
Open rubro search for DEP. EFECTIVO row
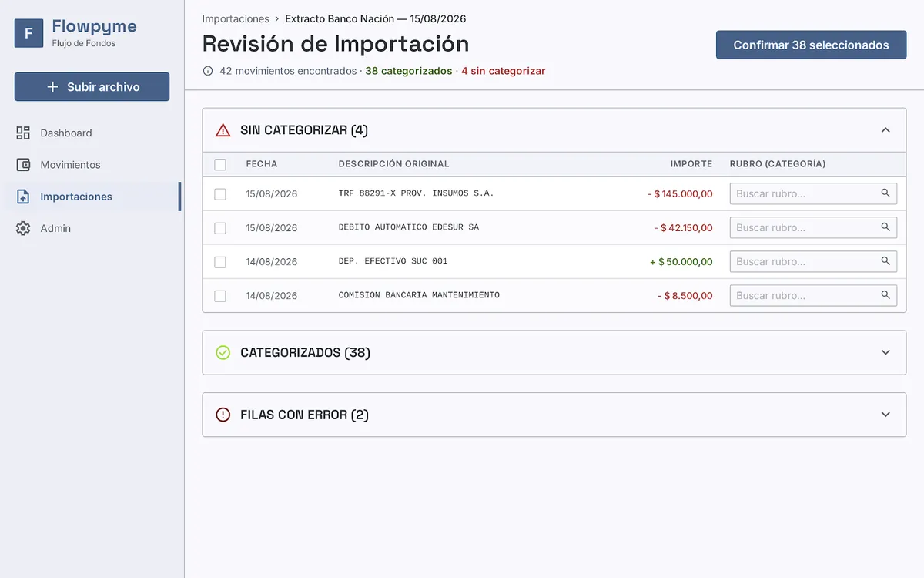pos(813,261)
